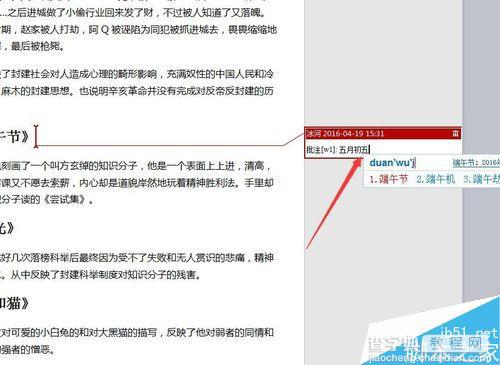Open the 端午节: 2016 suggestion link in the IME popup
Viewport: 500px width, 365px height.
click(476, 163)
